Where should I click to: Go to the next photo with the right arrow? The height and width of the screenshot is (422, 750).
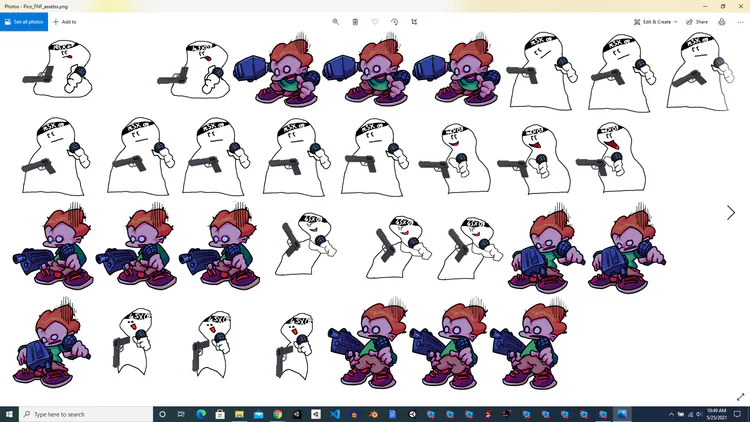(730, 212)
